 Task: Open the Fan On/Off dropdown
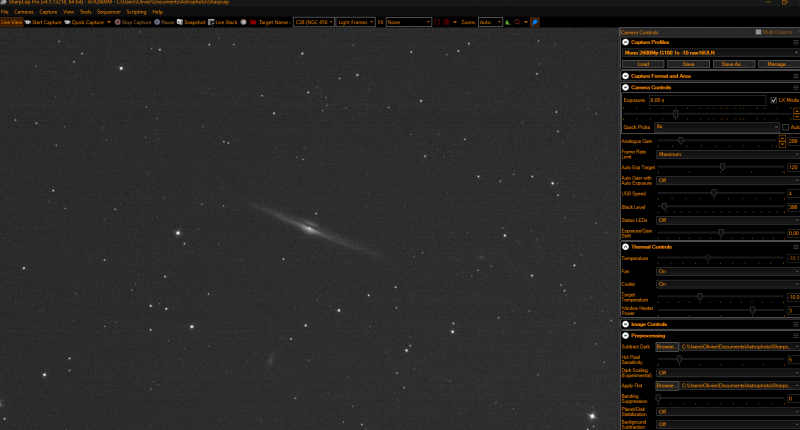(x=728, y=271)
